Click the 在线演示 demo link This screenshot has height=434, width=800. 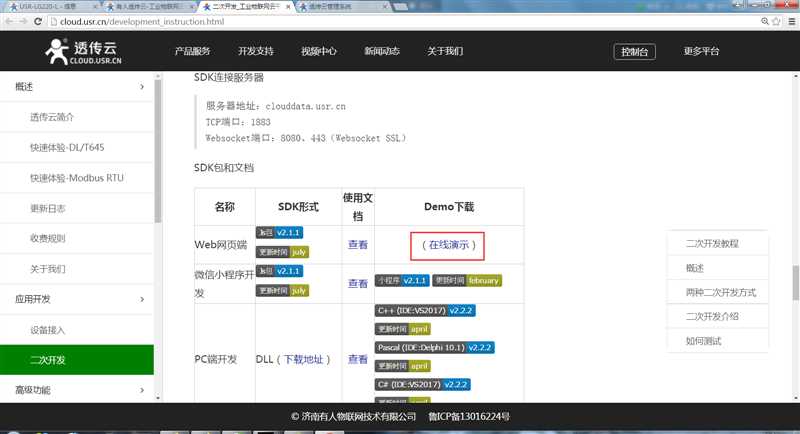tap(448, 245)
